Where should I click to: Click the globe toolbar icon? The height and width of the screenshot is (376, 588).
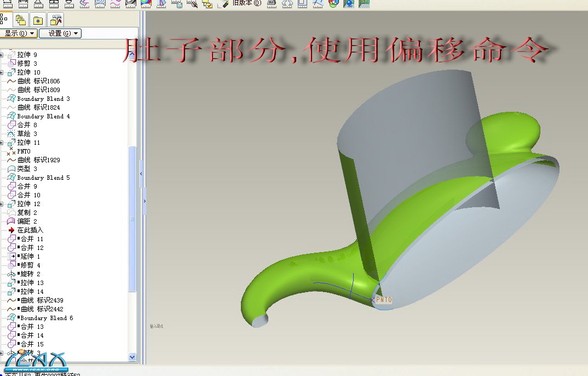349,3
